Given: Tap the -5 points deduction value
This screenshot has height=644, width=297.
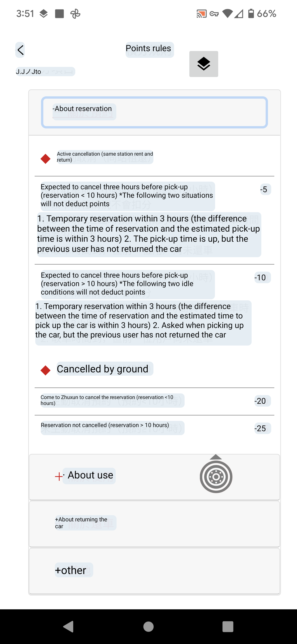Looking at the screenshot, I should point(265,189).
